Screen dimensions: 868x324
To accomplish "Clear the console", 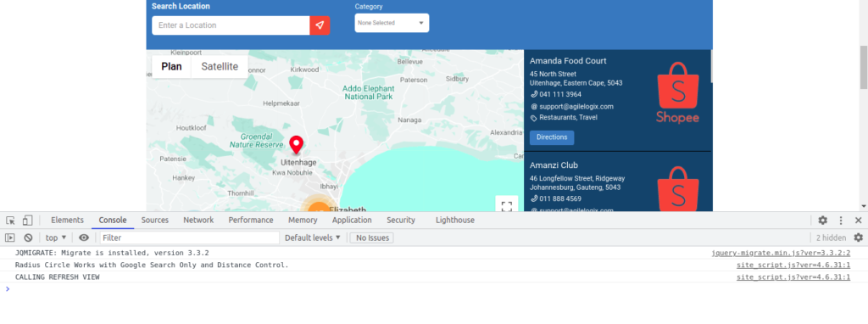I will [x=28, y=237].
